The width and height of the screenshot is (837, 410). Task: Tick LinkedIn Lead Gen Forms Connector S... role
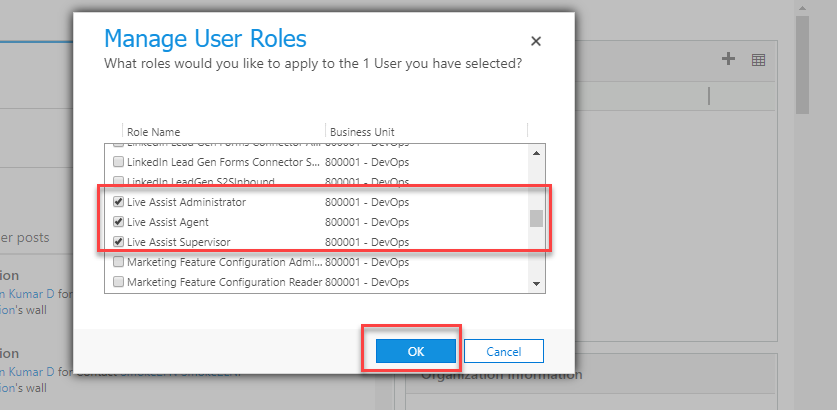(119, 162)
